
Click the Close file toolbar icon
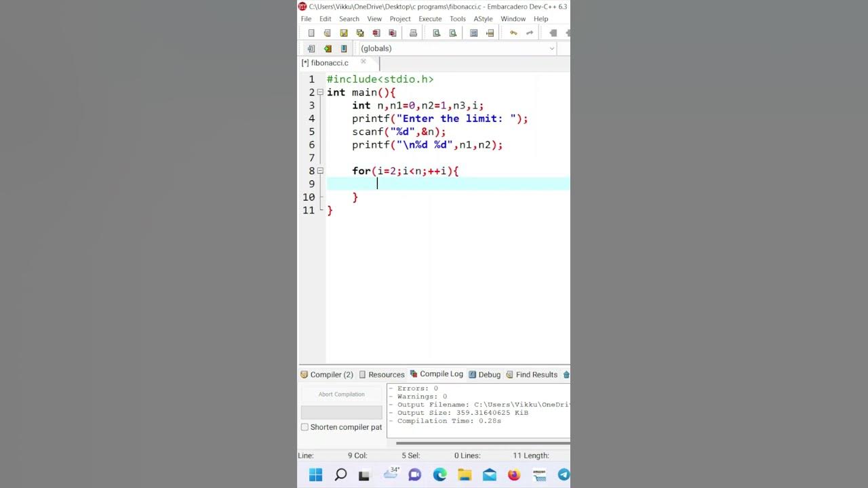[x=376, y=33]
